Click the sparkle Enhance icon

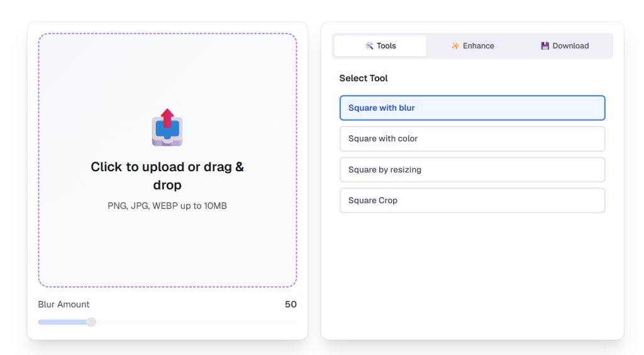tap(455, 45)
